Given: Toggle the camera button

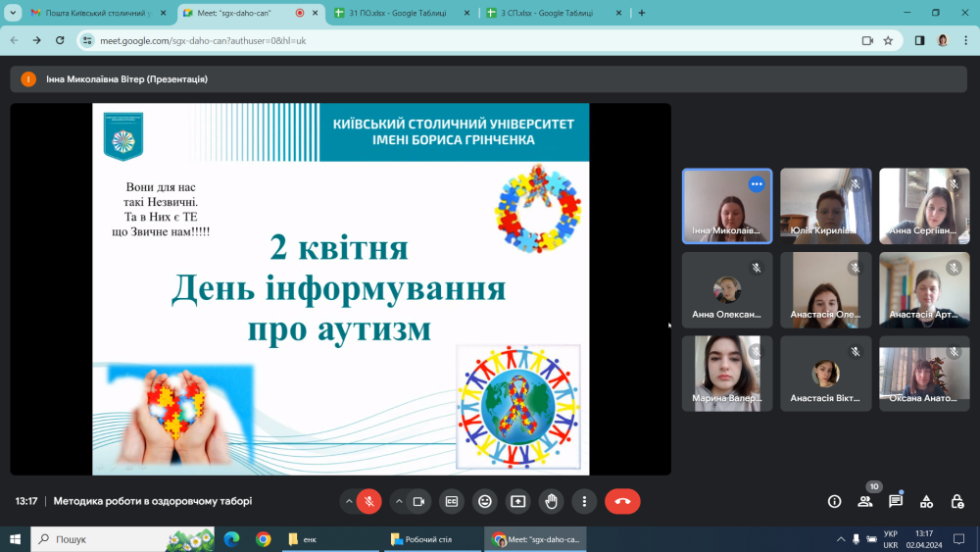Looking at the screenshot, I should pos(418,501).
